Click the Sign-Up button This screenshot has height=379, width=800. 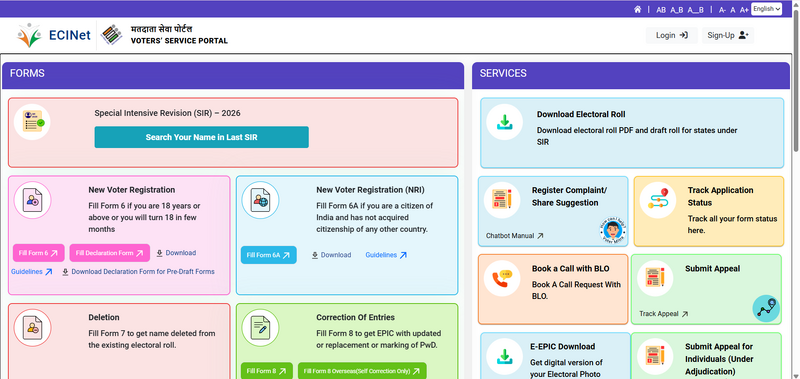[728, 35]
